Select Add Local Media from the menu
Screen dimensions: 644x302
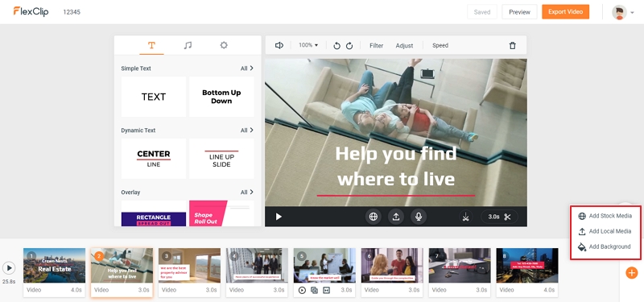tap(605, 231)
